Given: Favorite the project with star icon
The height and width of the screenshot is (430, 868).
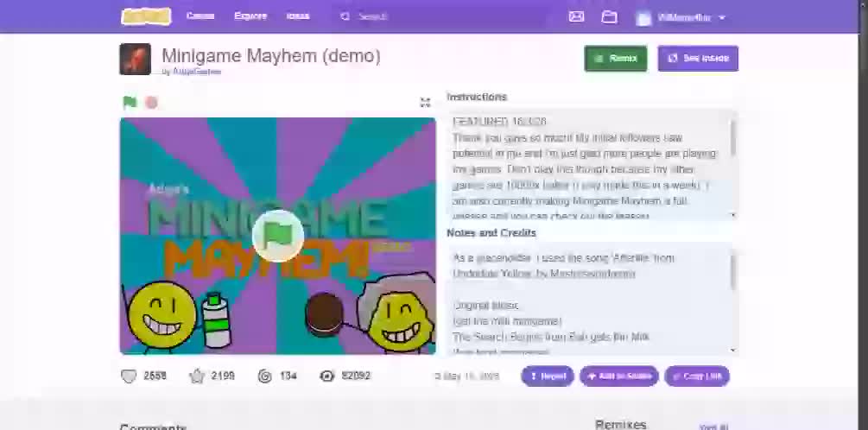Looking at the screenshot, I should [197, 376].
